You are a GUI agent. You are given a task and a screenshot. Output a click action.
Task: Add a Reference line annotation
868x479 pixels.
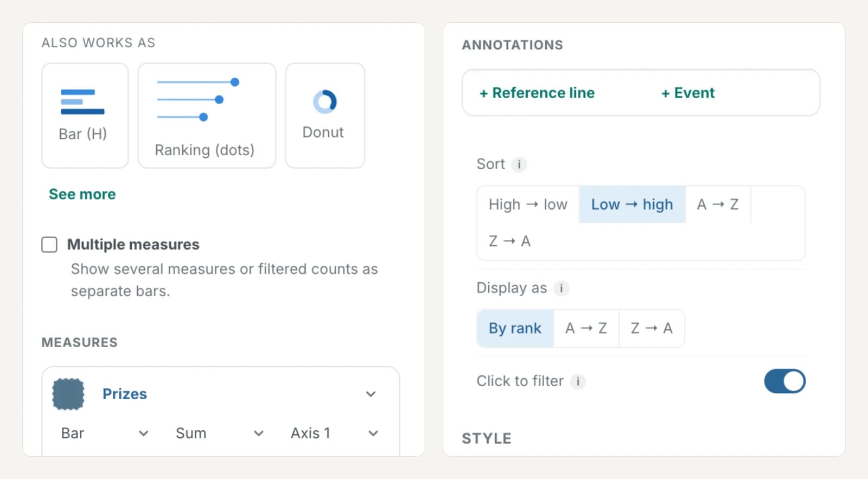click(x=537, y=93)
